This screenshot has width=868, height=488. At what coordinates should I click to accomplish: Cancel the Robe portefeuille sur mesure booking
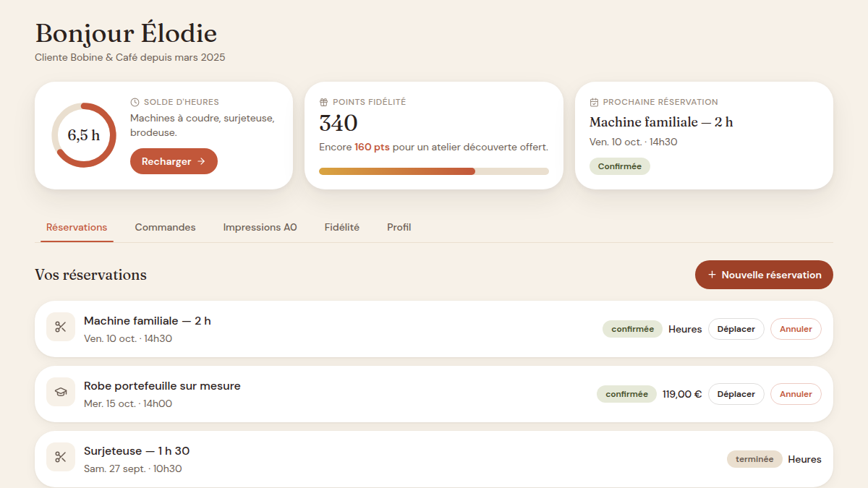coord(796,394)
